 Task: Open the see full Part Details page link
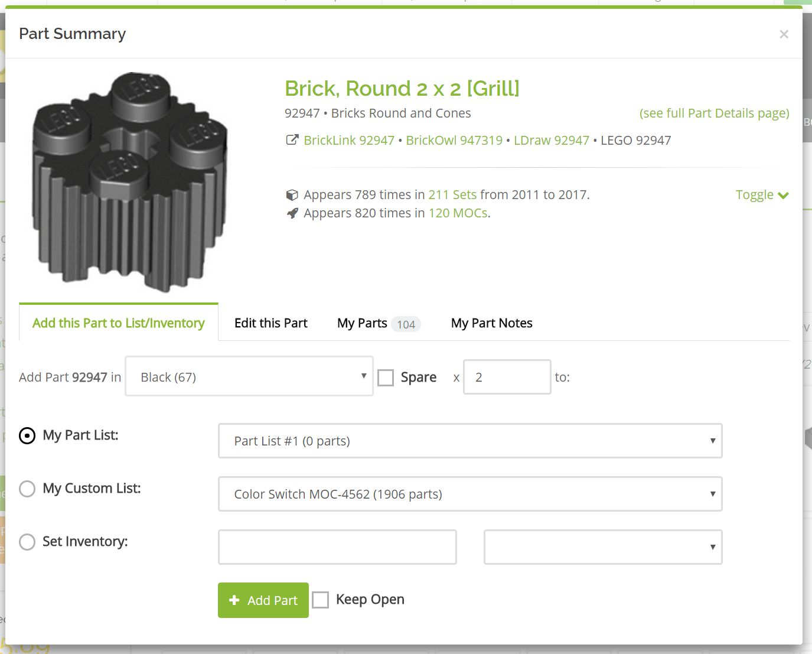pos(715,113)
